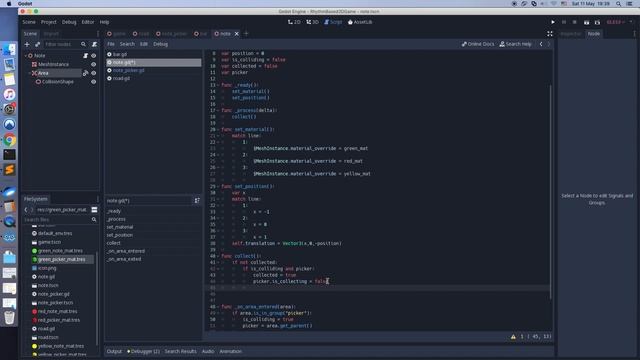This screenshot has height=360, width=640.
Task: Switch to the Script workspace
Action: tap(333, 22)
